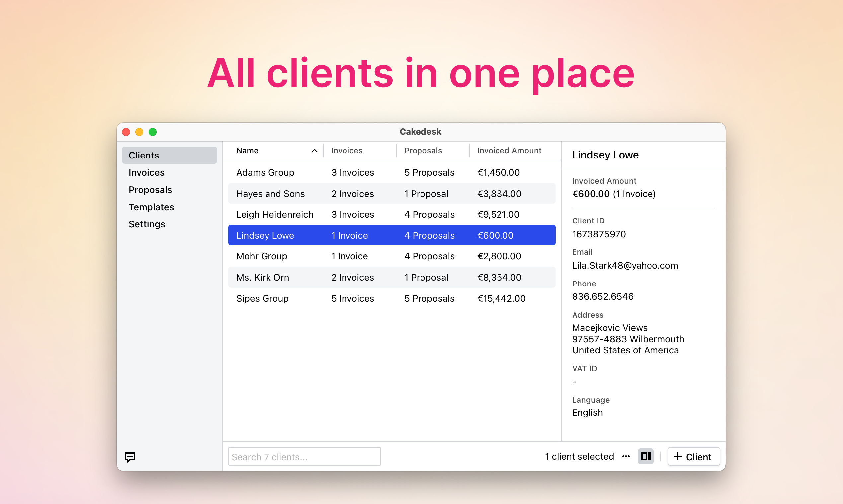The height and width of the screenshot is (504, 843).
Task: Click Hayes and Sons' 2 Invoices cell
Action: (352, 194)
